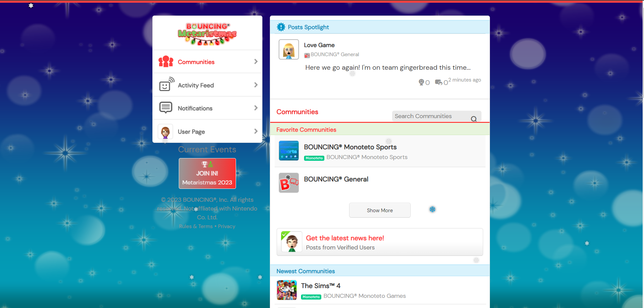Click the verified user avatar icon

[x=292, y=242]
